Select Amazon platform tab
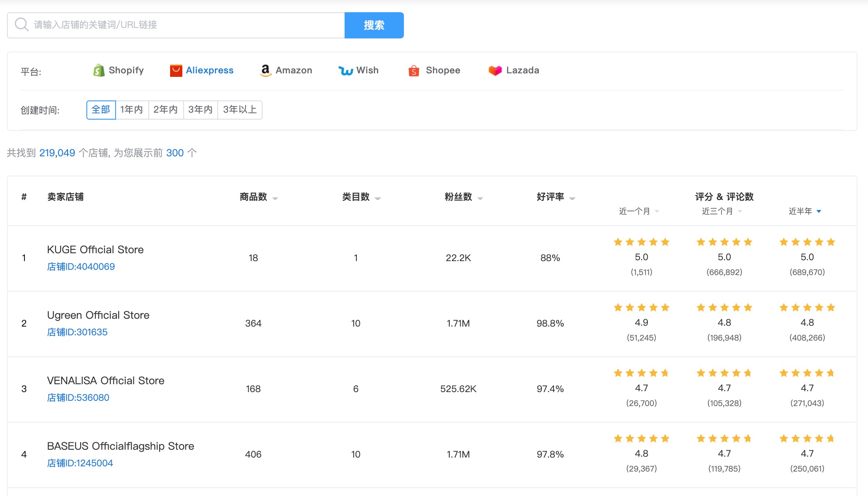Screen dimensions: 868x496 click(x=286, y=70)
